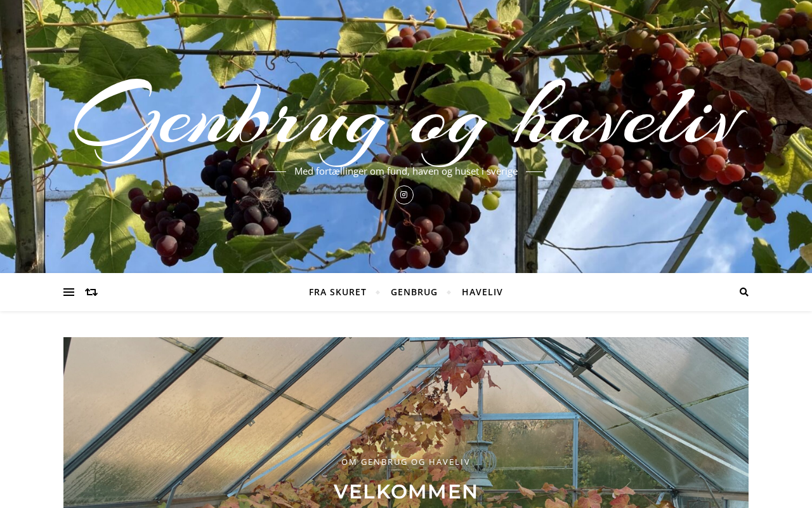This screenshot has height=508, width=812.
Task: Visit the Instagram profile icon
Action: [404, 195]
